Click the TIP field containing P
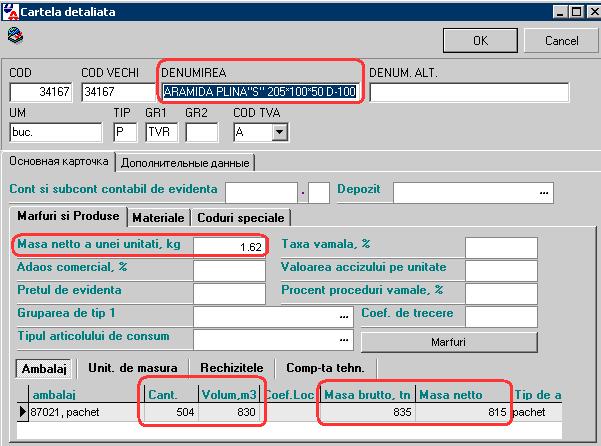601x446 pixels. [x=125, y=132]
